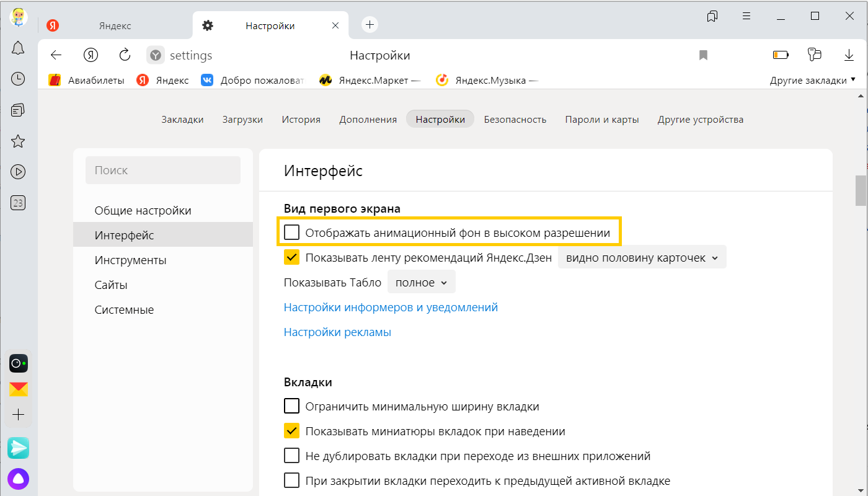Open the Закладки settings tab
Image resolution: width=868 pixels, height=496 pixels.
click(182, 119)
